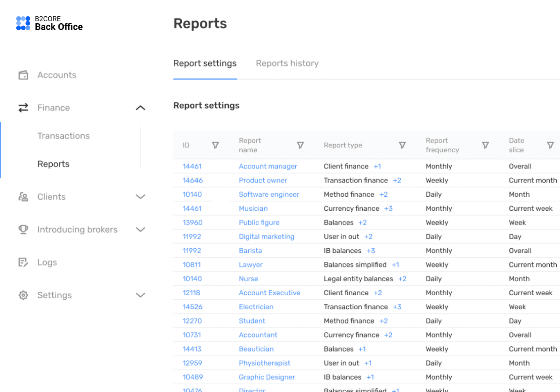Collapse the Finance menu section

coord(141,108)
